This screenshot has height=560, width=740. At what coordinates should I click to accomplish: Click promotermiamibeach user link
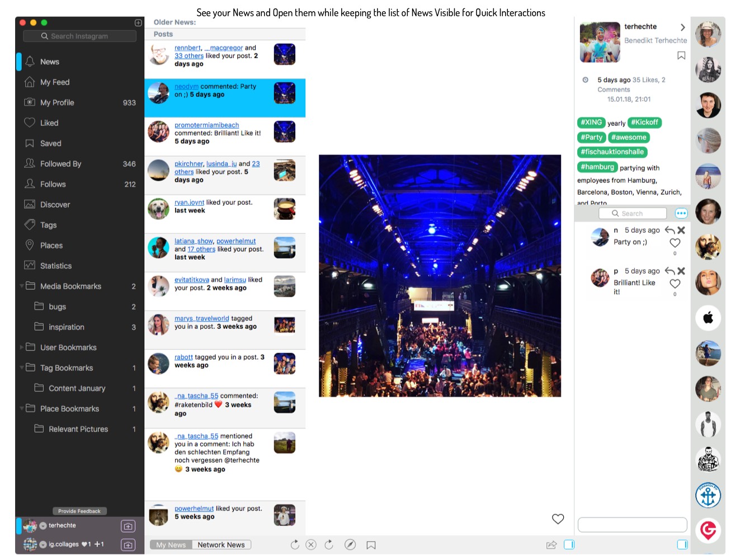coord(206,125)
